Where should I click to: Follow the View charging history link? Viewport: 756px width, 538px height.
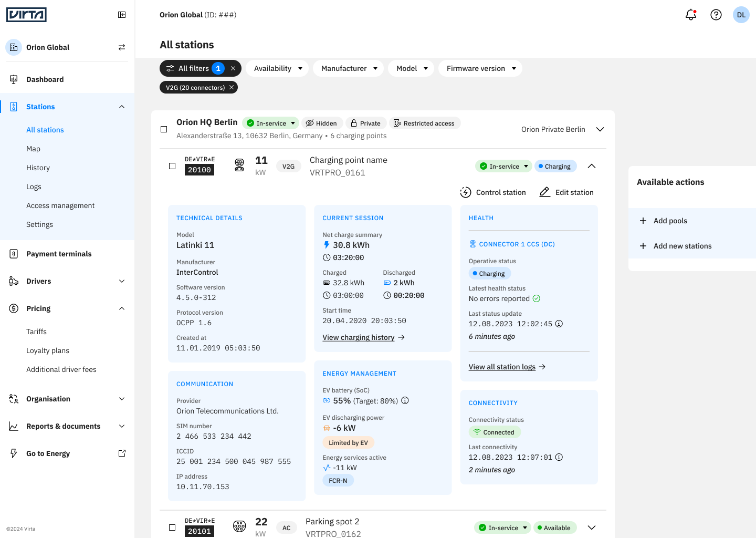[x=363, y=337]
